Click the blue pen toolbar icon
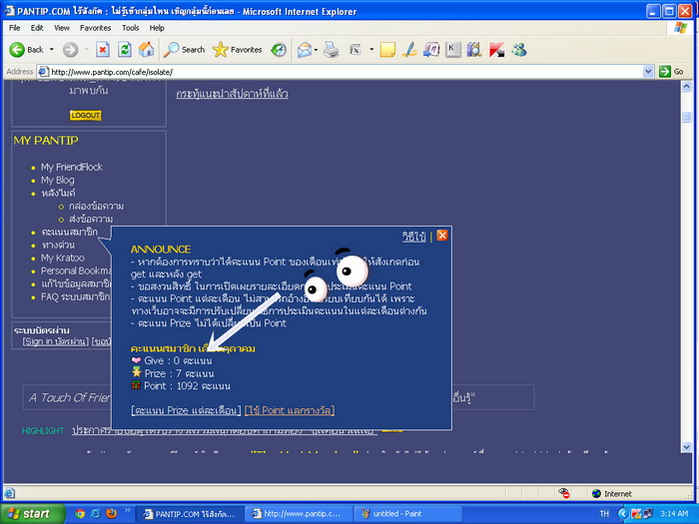This screenshot has height=524, width=699. point(409,50)
